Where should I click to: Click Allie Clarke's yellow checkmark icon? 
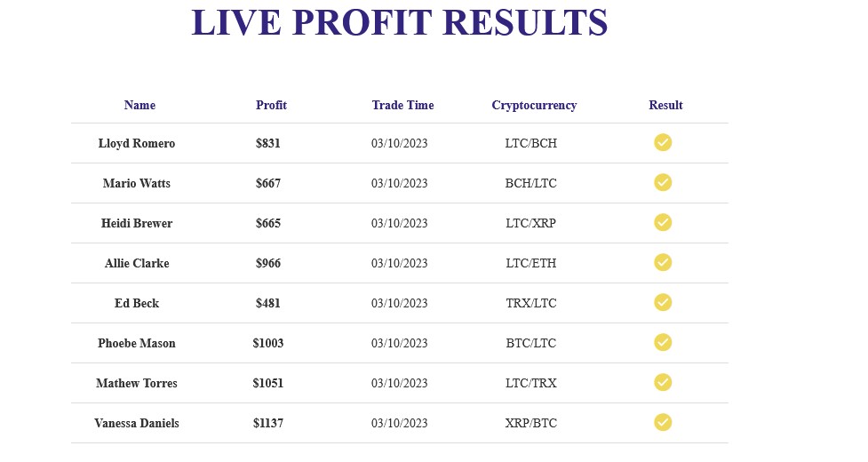click(663, 262)
